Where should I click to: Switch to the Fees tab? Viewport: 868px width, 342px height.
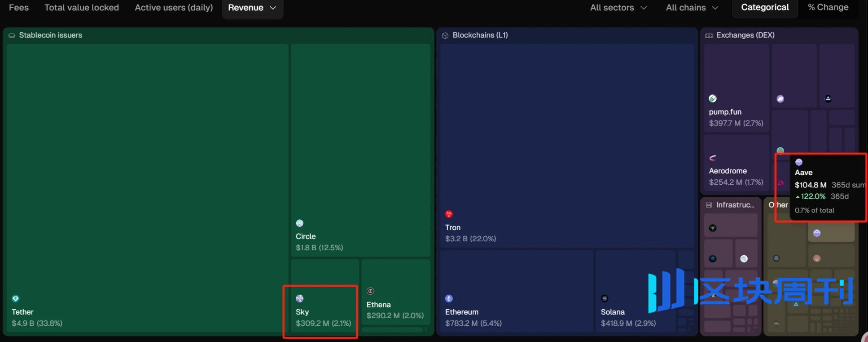tap(19, 8)
